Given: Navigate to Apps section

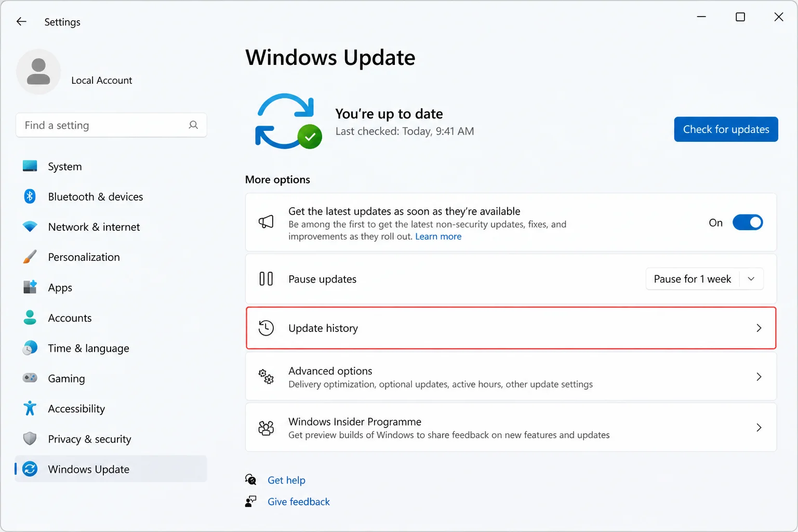Looking at the screenshot, I should (x=111, y=287).
